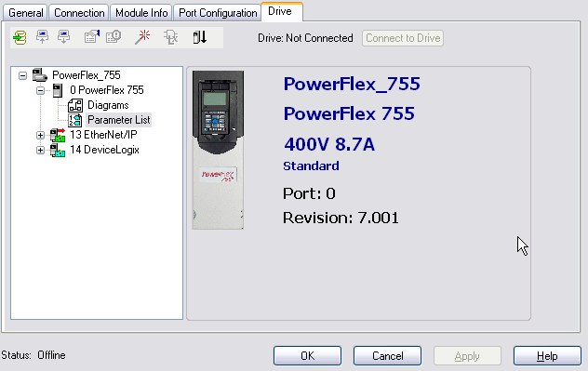Click the Diagrams icon in tree
The height and width of the screenshot is (371, 588).
(x=75, y=105)
